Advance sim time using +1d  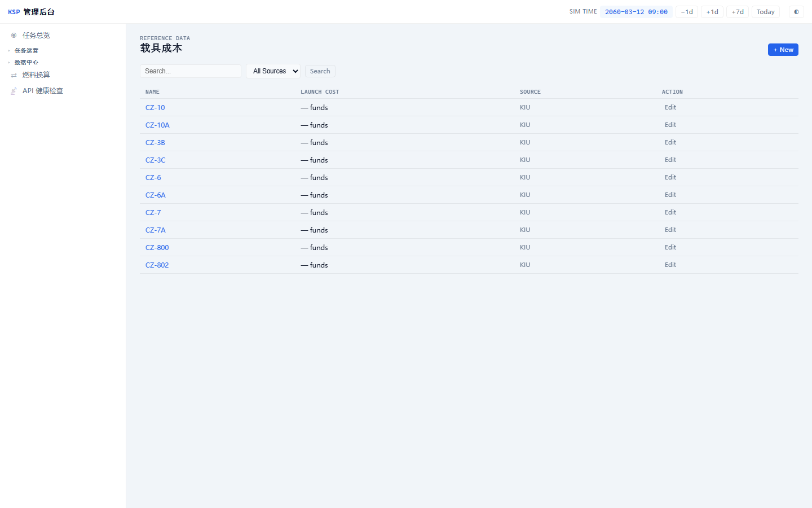coord(712,12)
